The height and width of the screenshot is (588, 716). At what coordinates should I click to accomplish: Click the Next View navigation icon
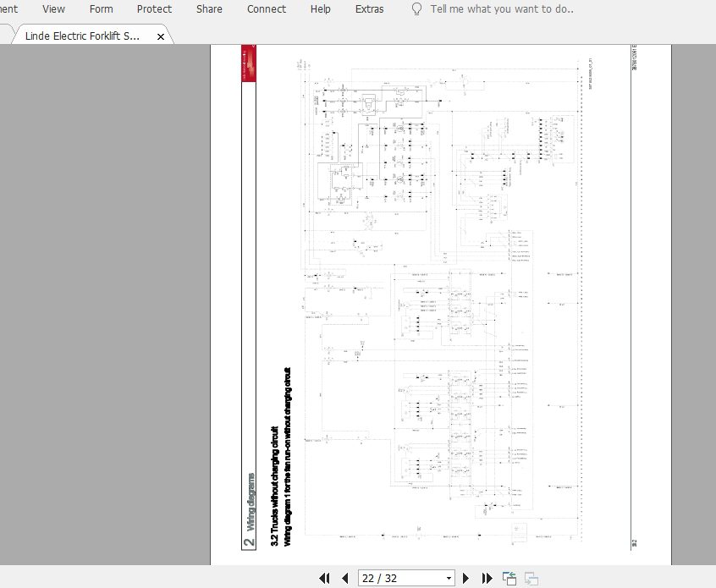coord(531,577)
